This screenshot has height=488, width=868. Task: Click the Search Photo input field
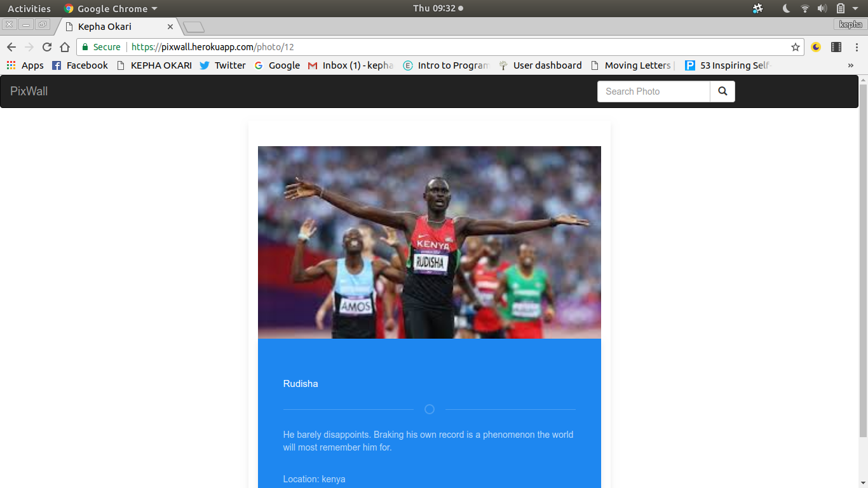pyautogui.click(x=653, y=91)
